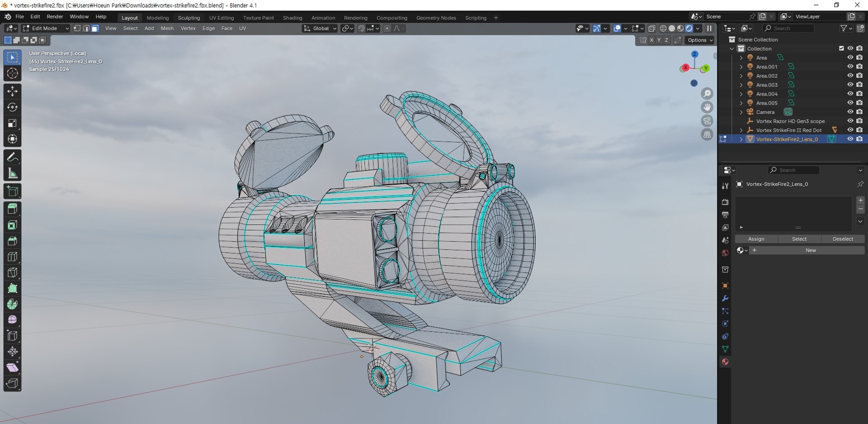Collapse the Collection tree
Image resolution: width=868 pixels, height=424 pixels.
[x=732, y=48]
